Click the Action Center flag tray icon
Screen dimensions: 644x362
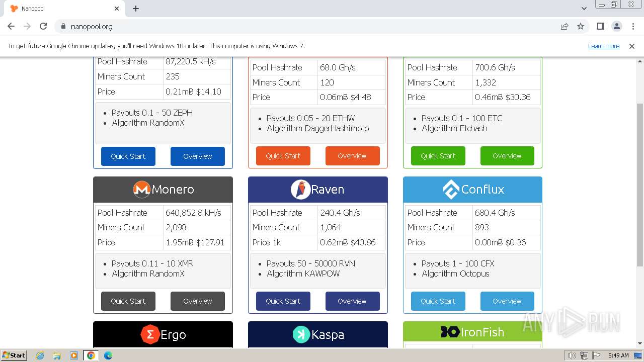point(596,355)
